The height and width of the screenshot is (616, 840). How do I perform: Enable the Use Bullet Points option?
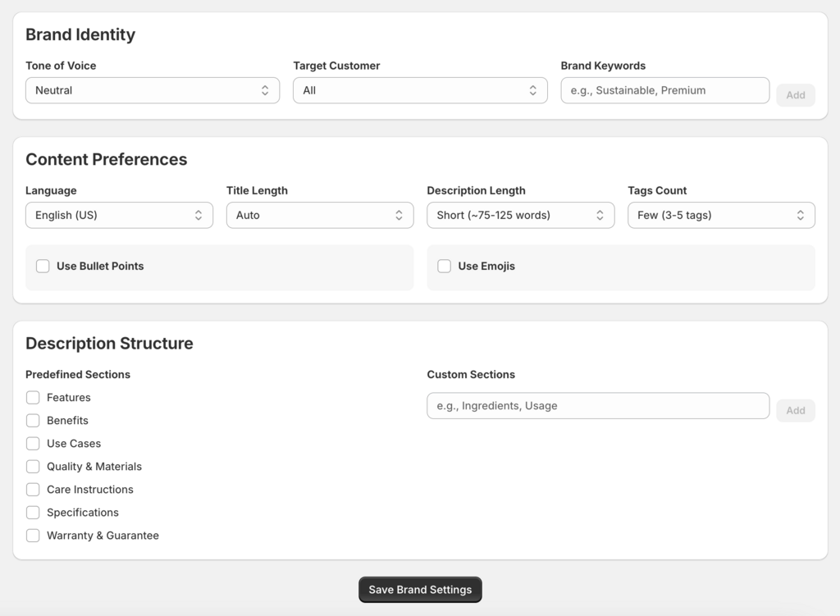43,266
